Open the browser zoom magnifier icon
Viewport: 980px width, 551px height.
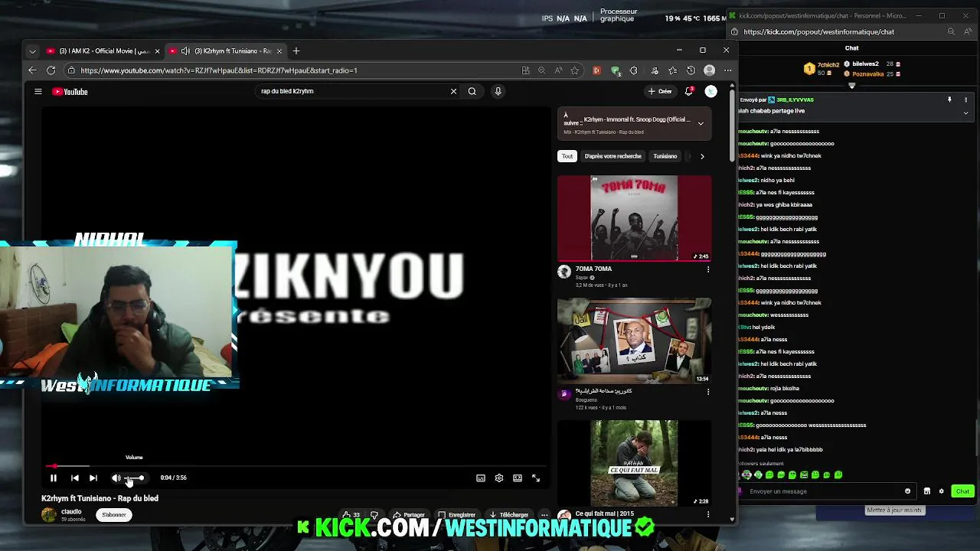tap(541, 70)
